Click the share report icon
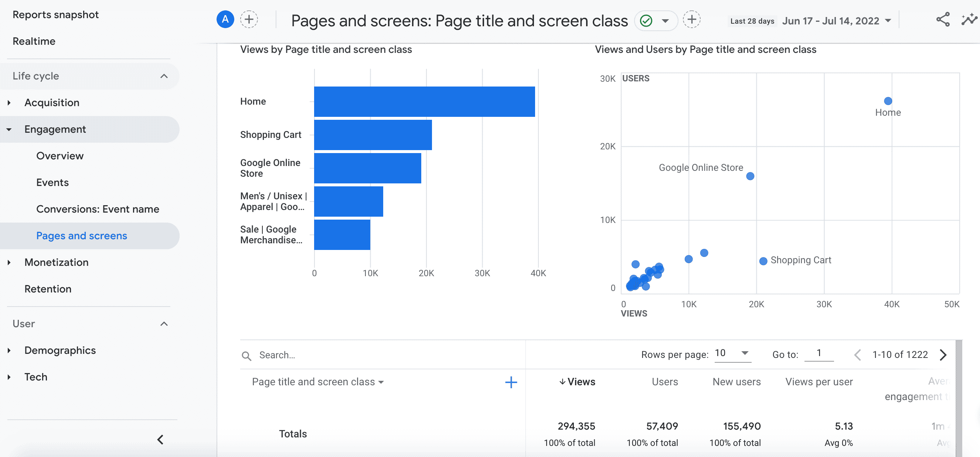The width and height of the screenshot is (980, 457). point(942,20)
